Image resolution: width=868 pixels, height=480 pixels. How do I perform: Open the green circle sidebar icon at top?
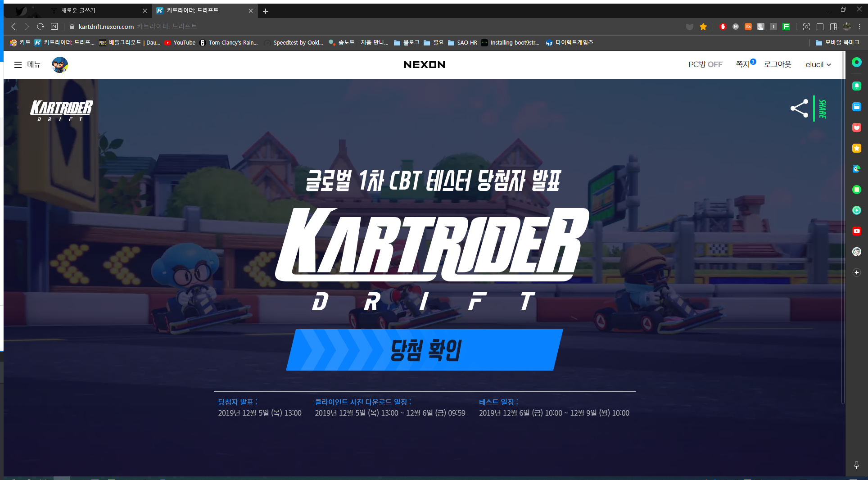click(856, 62)
